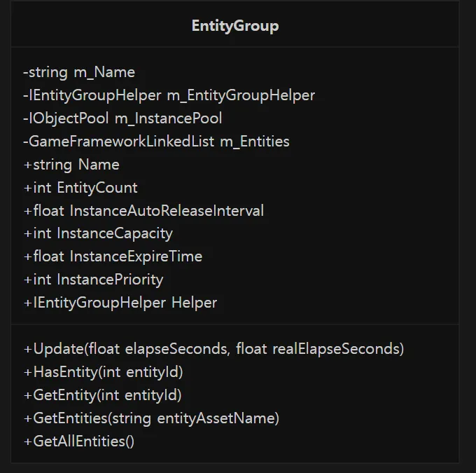Click the m_Name string field
The width and height of the screenshot is (476, 473).
[79, 72]
